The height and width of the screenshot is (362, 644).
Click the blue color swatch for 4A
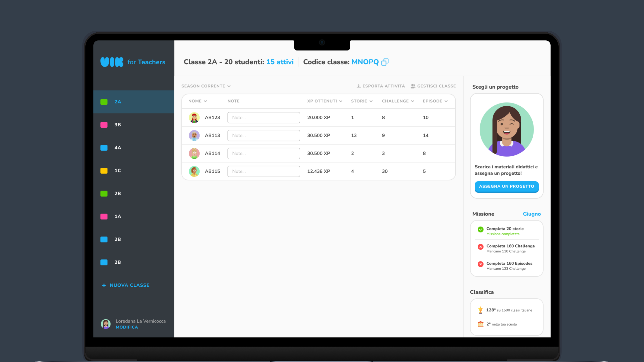click(x=104, y=148)
